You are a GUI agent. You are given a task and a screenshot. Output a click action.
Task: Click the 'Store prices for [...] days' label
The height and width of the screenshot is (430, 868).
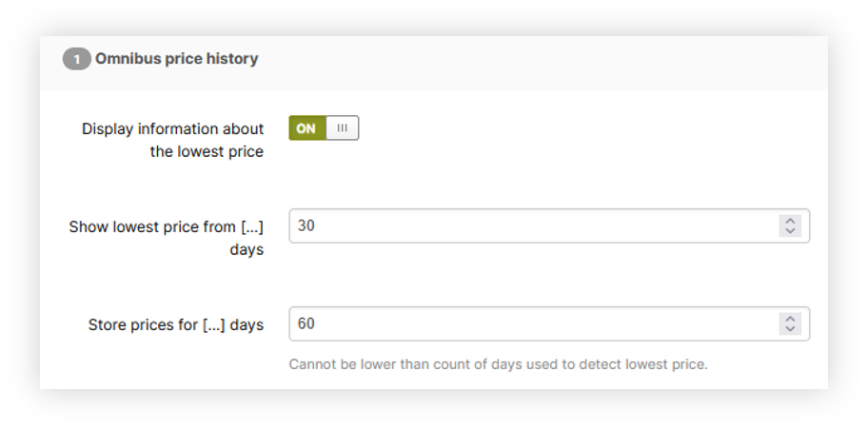(175, 324)
